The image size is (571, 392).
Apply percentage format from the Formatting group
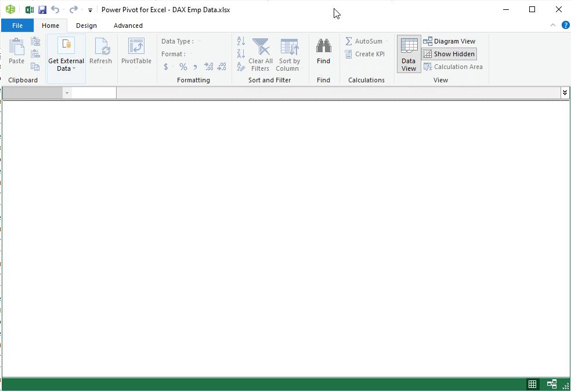pyautogui.click(x=183, y=66)
